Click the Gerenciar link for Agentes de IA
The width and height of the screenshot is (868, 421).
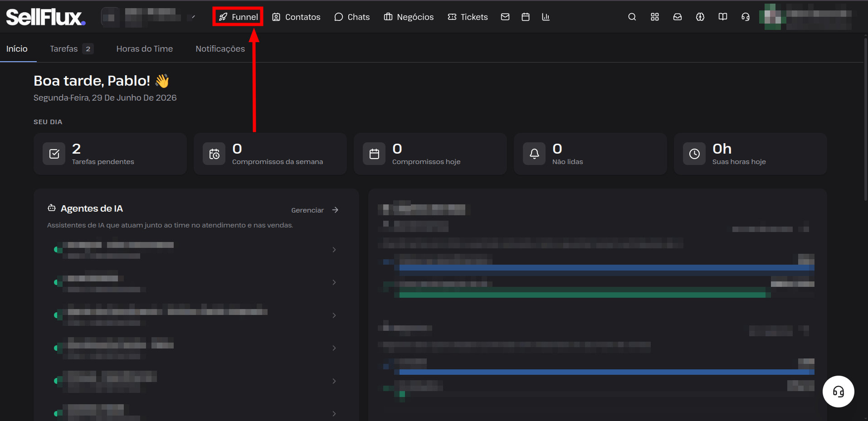tap(315, 210)
